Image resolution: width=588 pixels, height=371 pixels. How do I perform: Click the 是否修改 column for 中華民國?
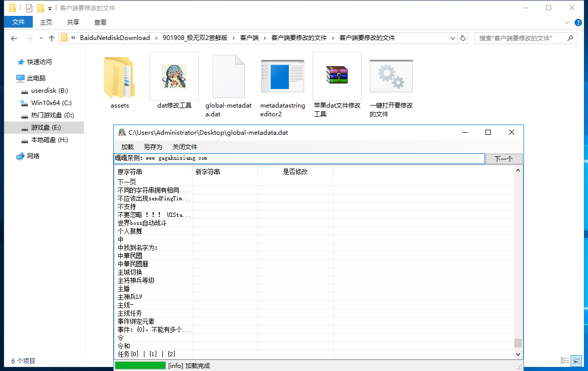(x=296, y=255)
